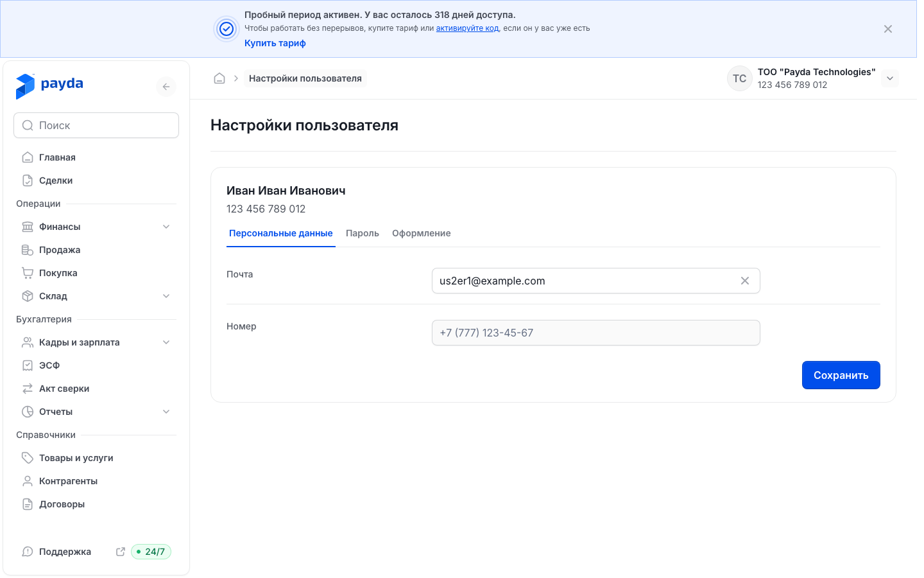This screenshot has width=924, height=578.
Task: Close the trial period banner
Action: pos(888,29)
